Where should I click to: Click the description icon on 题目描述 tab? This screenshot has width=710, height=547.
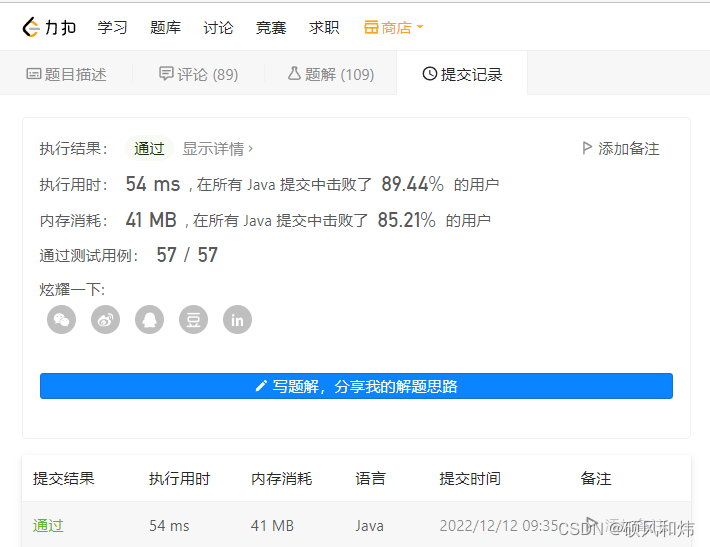[34, 74]
